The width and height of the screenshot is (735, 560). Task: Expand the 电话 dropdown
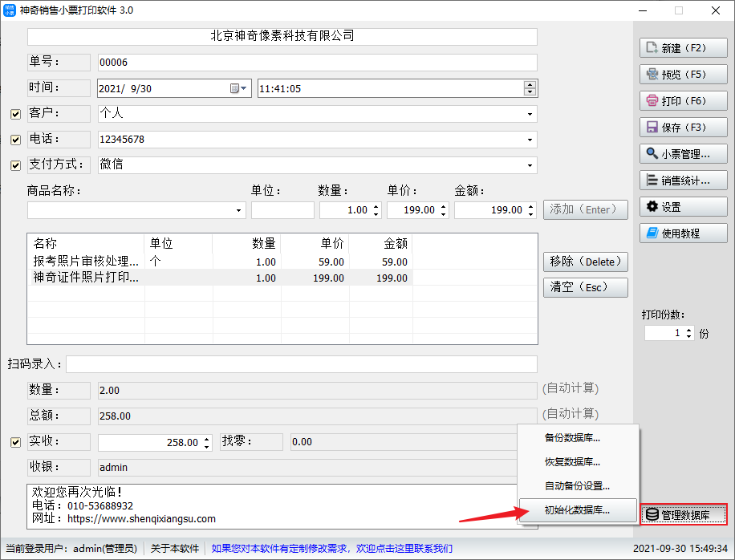pos(530,140)
